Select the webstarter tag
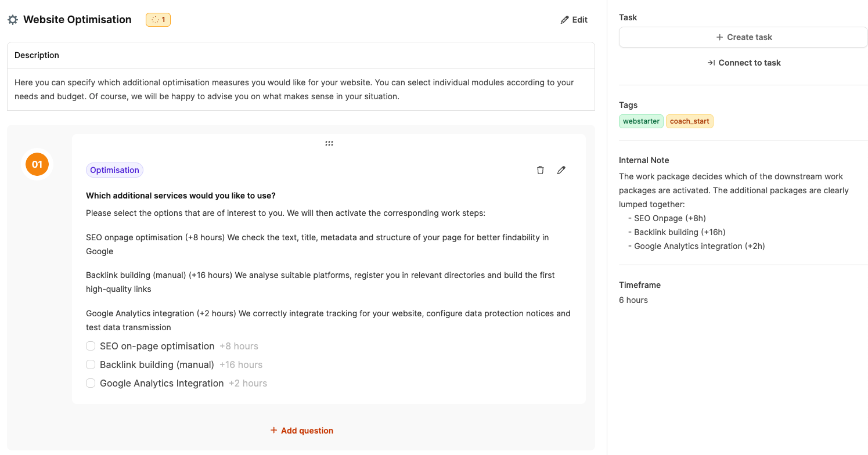Image resolution: width=868 pixels, height=455 pixels. click(641, 121)
